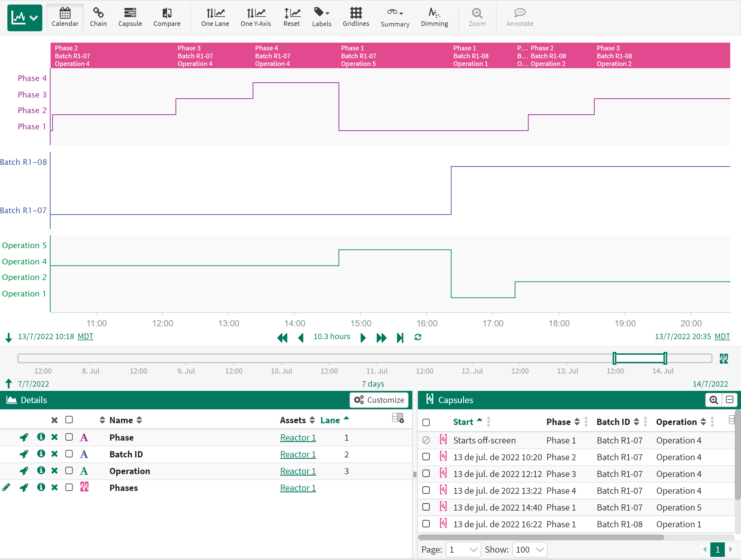
Task: Click pencil edit icon for Phases
Action: (x=6, y=488)
